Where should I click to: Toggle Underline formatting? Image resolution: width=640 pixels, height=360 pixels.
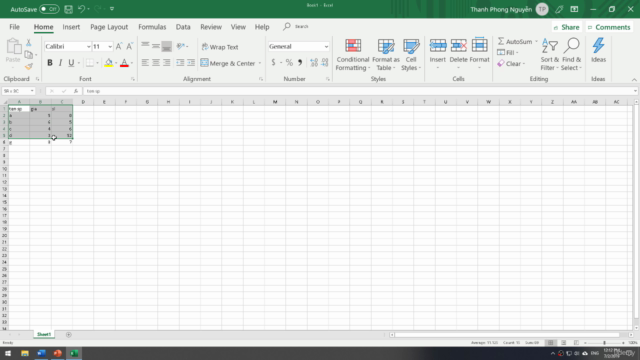[x=71, y=63]
